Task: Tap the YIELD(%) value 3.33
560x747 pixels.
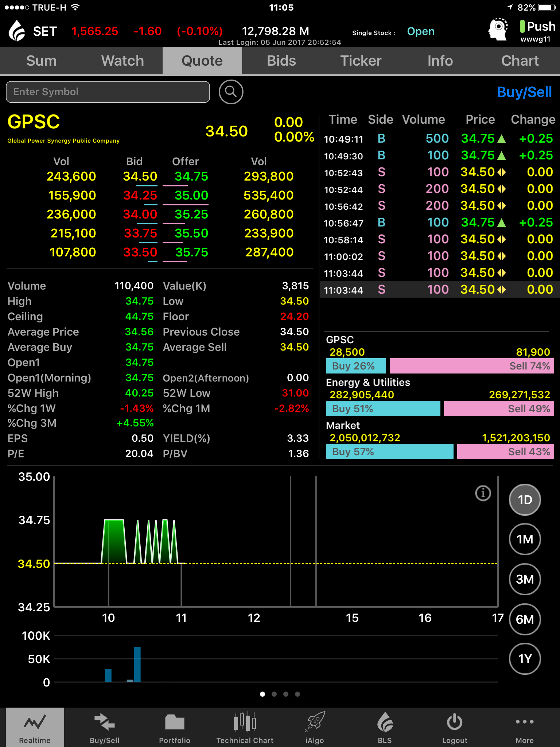Action: point(298,438)
